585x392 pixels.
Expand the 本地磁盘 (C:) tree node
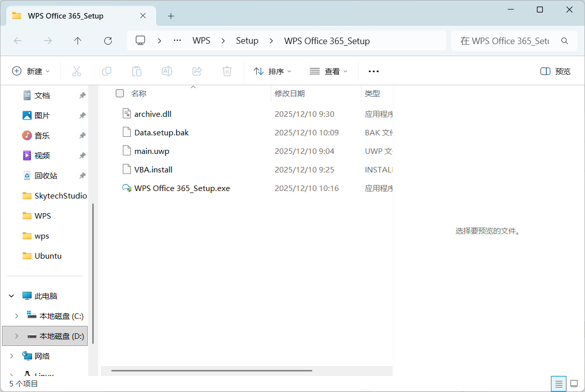pyautogui.click(x=17, y=316)
